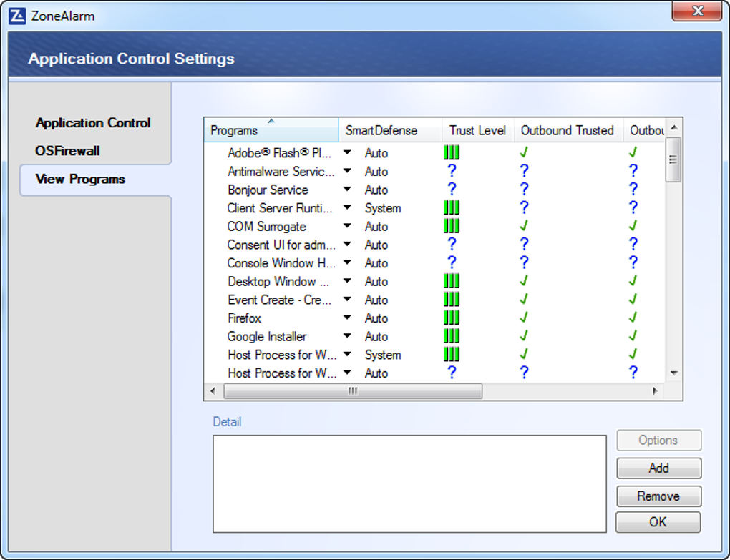Click Bonjour Service's blue trust level question mark
Image resolution: width=730 pixels, height=560 pixels.
tap(452, 190)
